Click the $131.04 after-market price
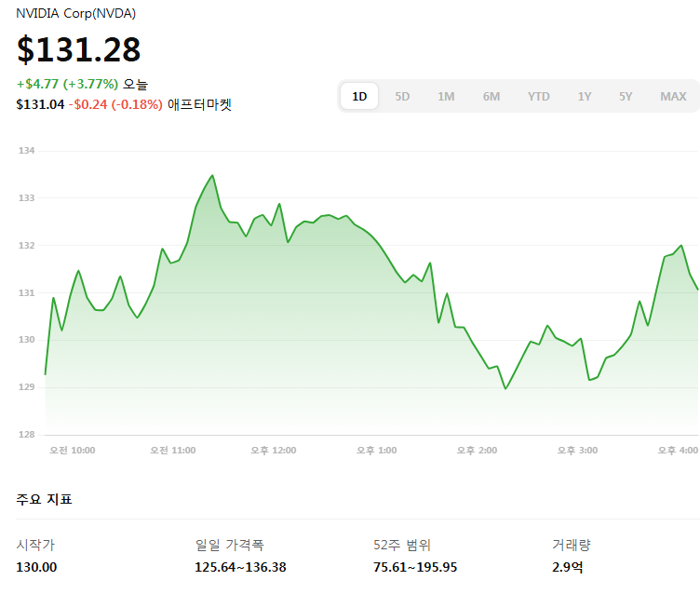The image size is (700, 594). pyautogui.click(x=40, y=104)
